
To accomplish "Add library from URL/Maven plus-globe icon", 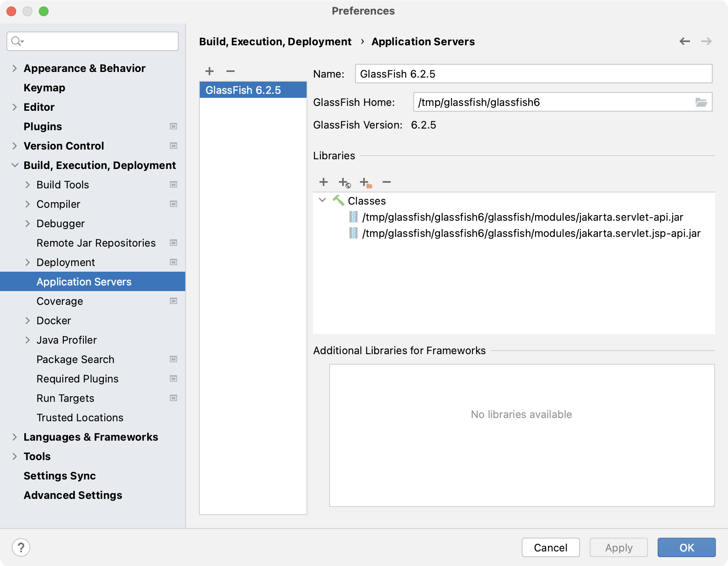I will click(345, 183).
